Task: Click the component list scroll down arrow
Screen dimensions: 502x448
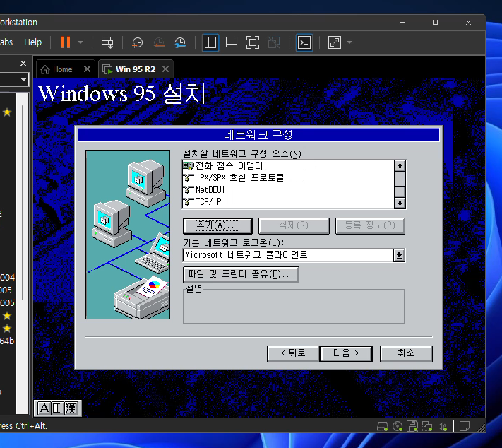Action: [x=400, y=203]
